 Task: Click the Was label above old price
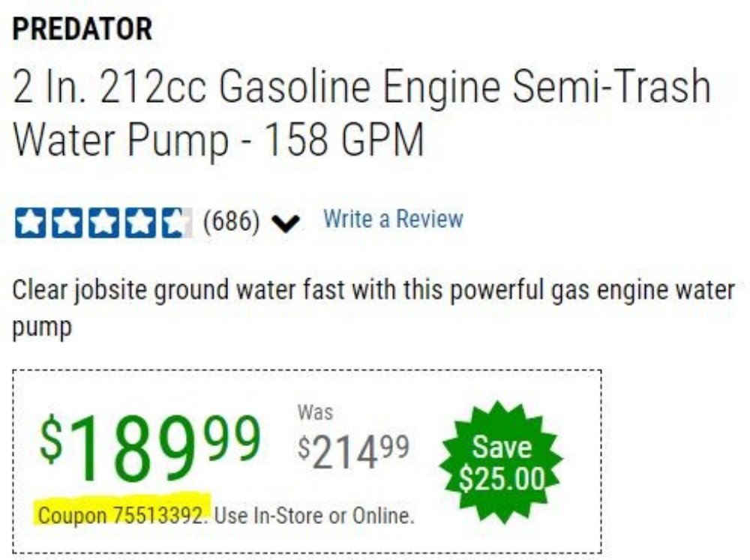coord(315,412)
